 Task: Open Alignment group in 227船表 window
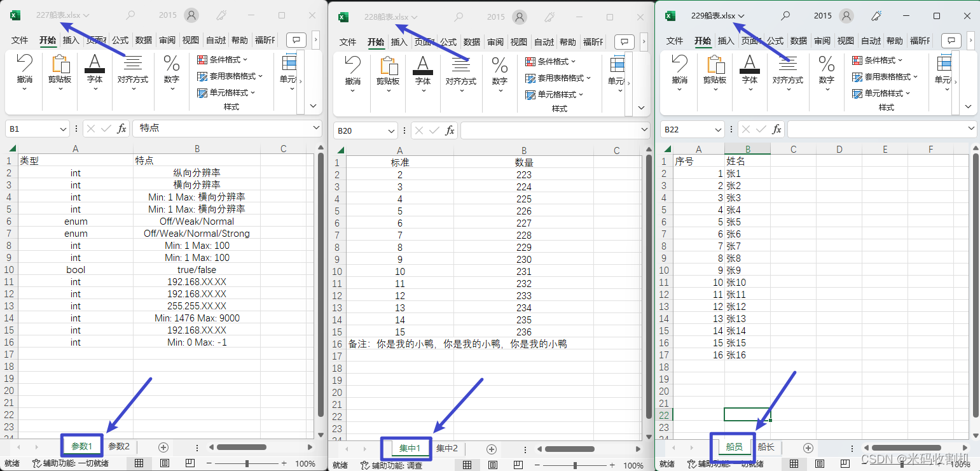point(132,72)
